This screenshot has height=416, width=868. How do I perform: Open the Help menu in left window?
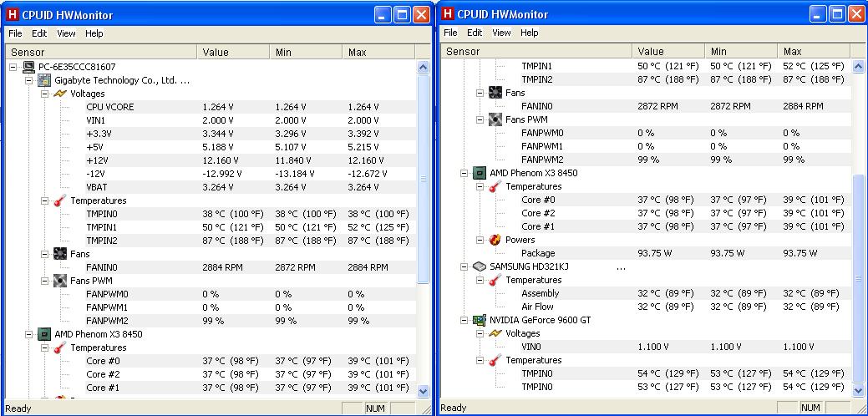pos(94,33)
